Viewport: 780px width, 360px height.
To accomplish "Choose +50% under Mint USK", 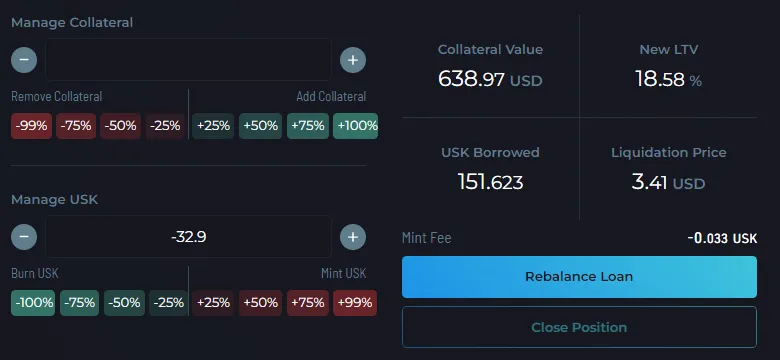I will [261, 303].
